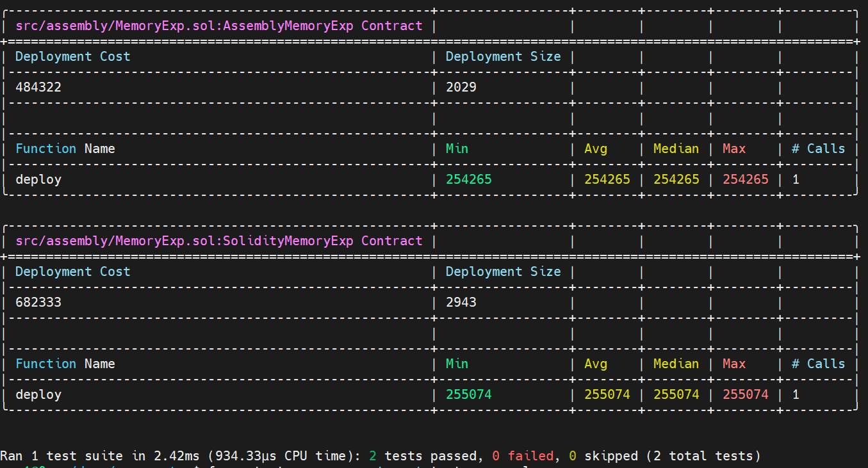
Task: Click the green Min value 255074
Action: click(x=469, y=394)
